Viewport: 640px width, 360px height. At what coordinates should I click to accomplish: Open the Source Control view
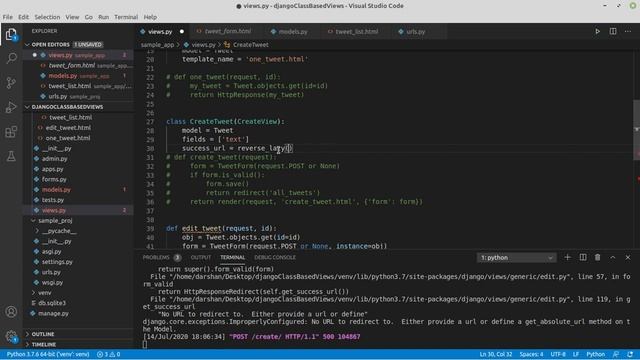11,83
